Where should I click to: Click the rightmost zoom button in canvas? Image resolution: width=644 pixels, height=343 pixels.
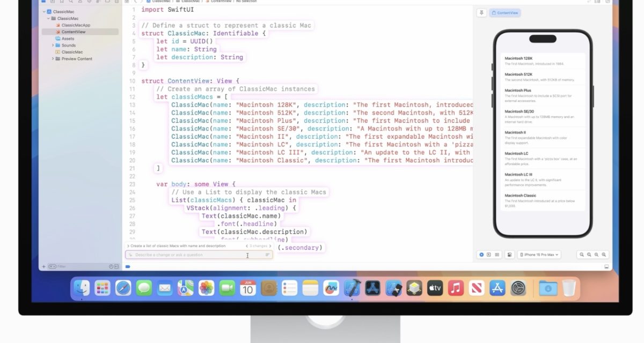[604, 255]
